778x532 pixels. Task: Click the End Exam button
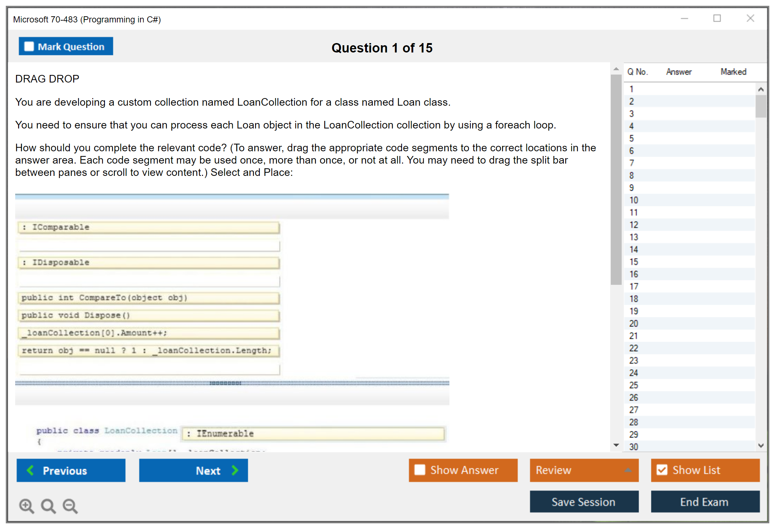click(x=705, y=502)
